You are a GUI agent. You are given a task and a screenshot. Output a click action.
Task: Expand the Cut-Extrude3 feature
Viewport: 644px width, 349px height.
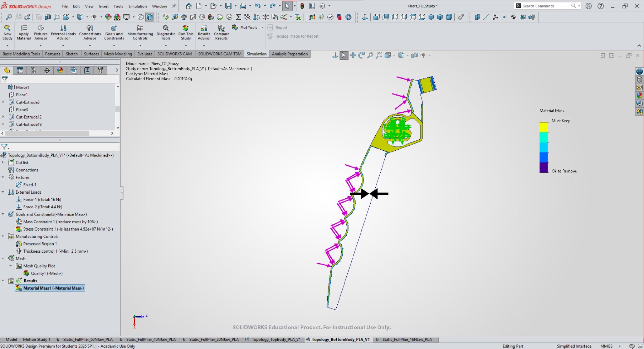(3, 102)
